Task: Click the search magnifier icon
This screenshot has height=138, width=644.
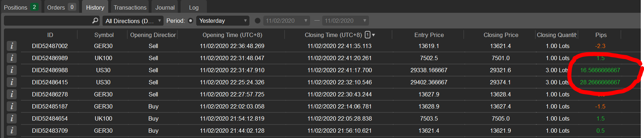Action: (95, 21)
